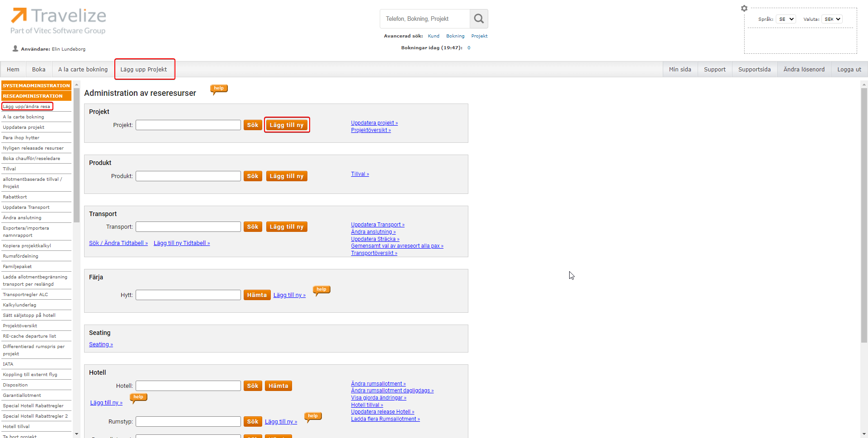
Task: Open Visa gjorda ändringar » link
Action: (378, 398)
